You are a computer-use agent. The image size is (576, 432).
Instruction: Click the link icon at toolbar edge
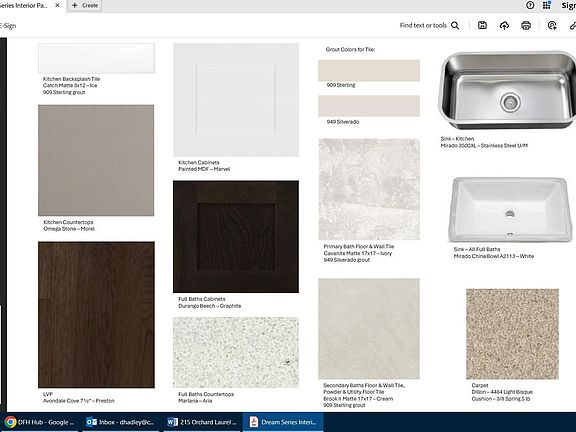(x=572, y=25)
